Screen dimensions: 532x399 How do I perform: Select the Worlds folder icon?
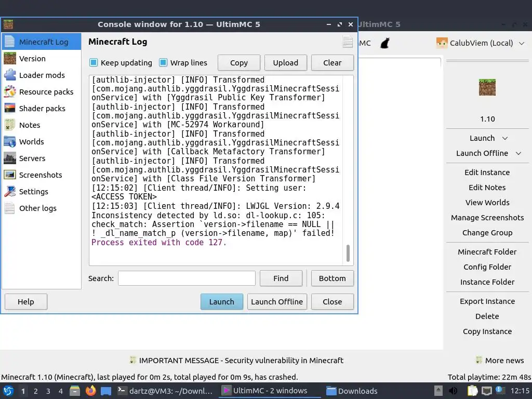pyautogui.click(x=10, y=141)
